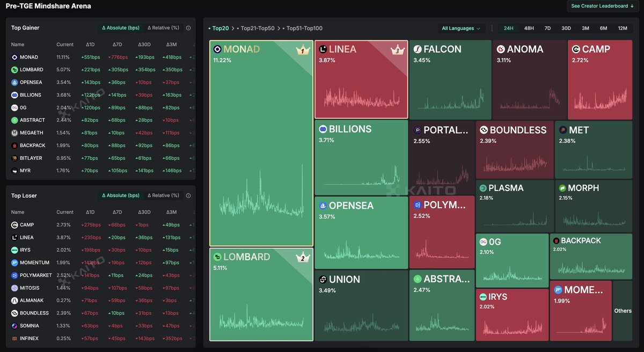Open the MORPH treemap tile

tap(594, 206)
